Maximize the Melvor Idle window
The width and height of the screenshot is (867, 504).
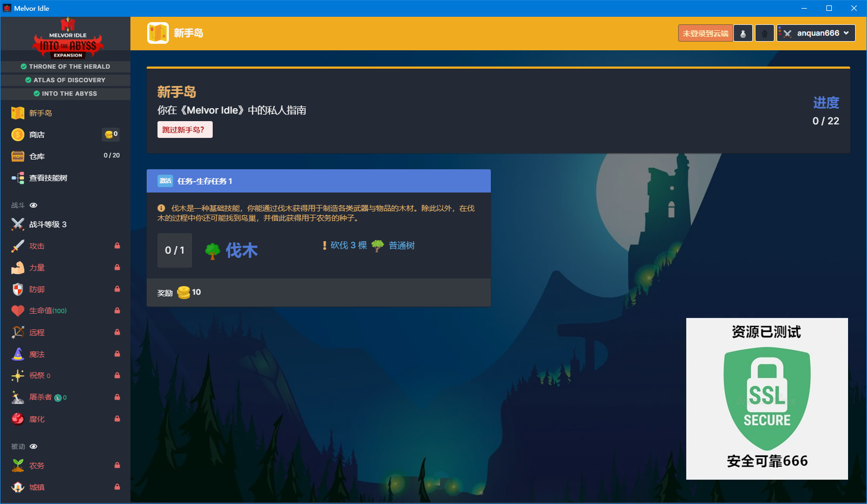click(829, 8)
